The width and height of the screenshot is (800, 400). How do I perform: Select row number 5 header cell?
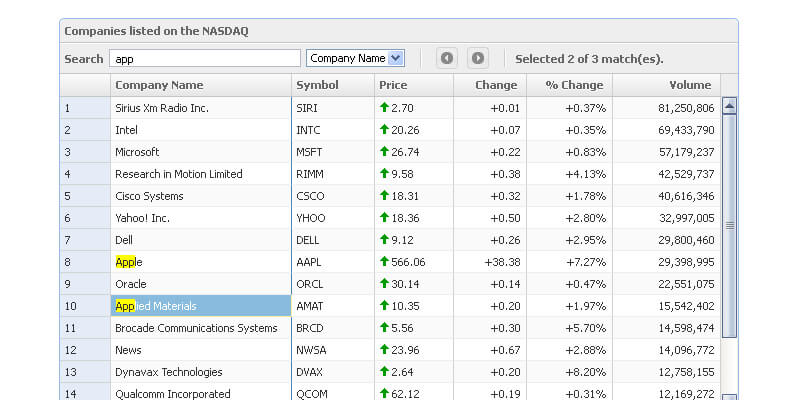pyautogui.click(x=85, y=196)
